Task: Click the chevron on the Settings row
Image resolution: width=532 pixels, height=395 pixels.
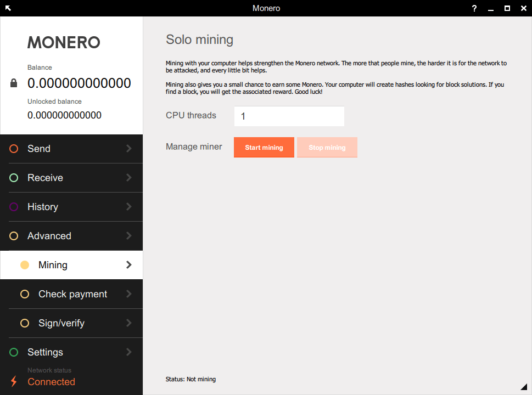Action: pyautogui.click(x=129, y=352)
